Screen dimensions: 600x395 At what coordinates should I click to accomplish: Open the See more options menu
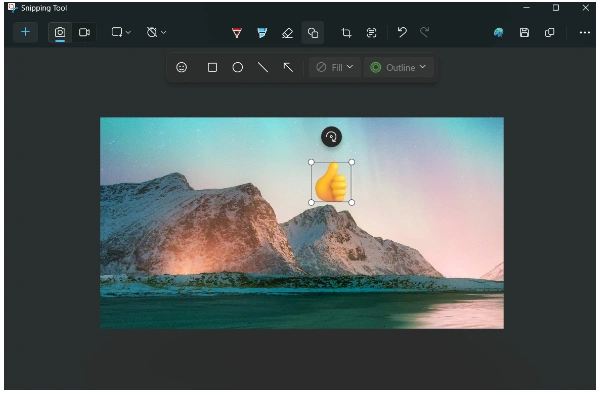[584, 33]
